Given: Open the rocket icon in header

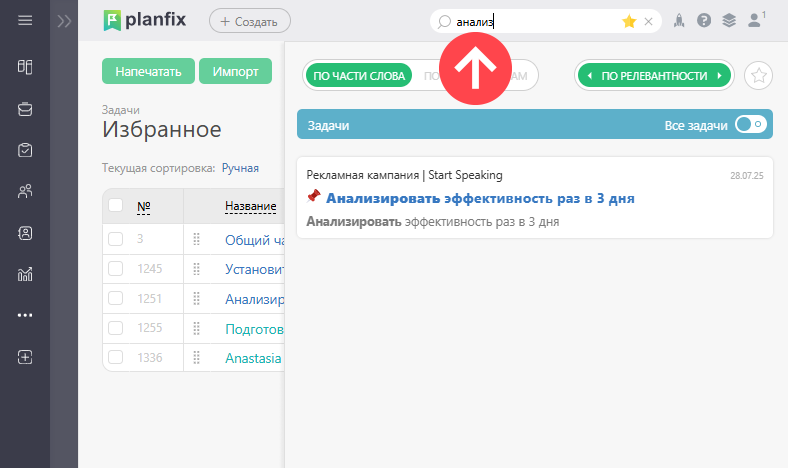Looking at the screenshot, I should coord(679,21).
